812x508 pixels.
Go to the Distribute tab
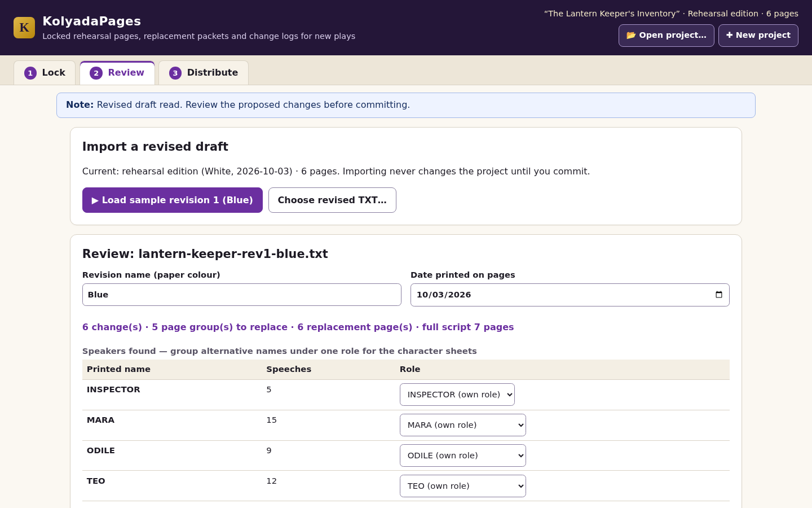click(204, 73)
